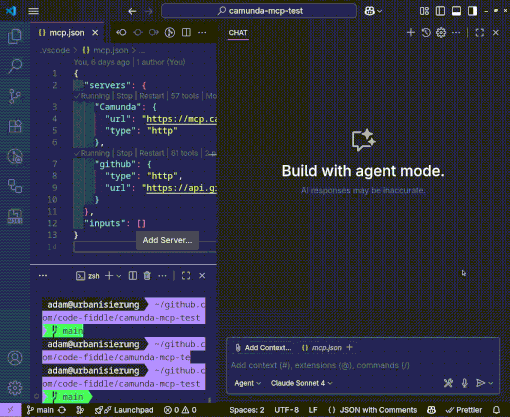Image resolution: width=510 pixels, height=417 pixels.
Task: Open notifications bell
Action: (496, 410)
